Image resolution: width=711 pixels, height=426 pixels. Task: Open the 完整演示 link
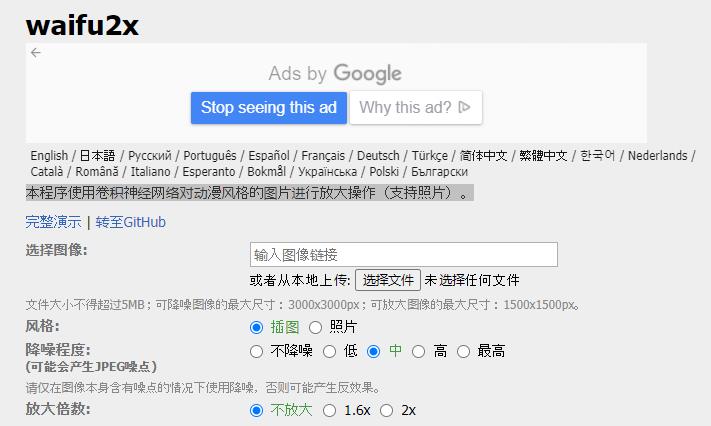[54, 222]
